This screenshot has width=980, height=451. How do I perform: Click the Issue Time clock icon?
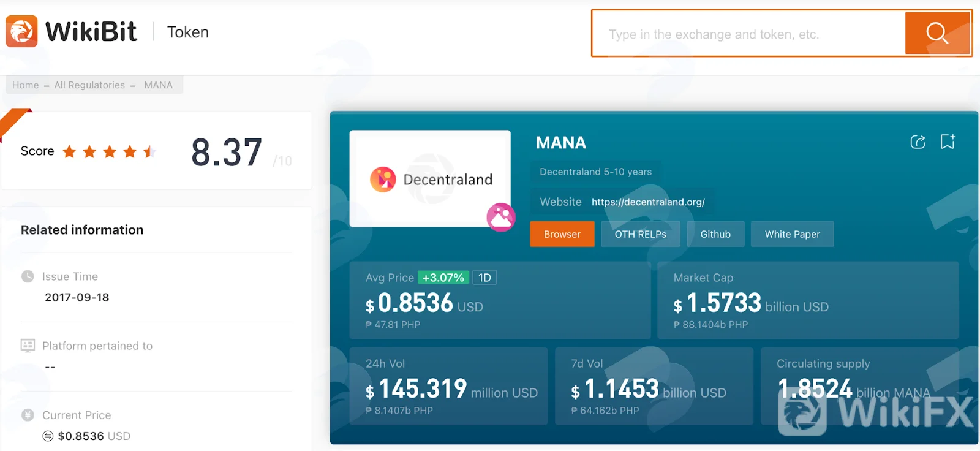pyautogui.click(x=28, y=276)
